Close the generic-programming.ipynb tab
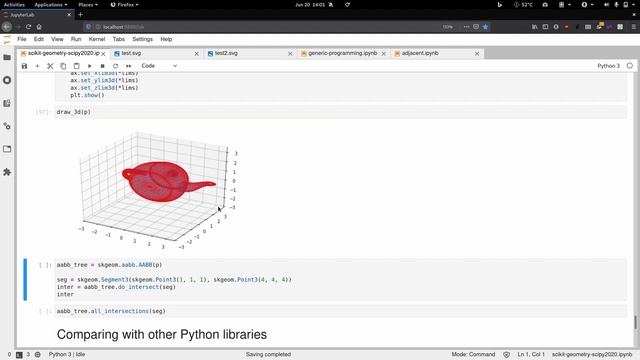 [384, 53]
